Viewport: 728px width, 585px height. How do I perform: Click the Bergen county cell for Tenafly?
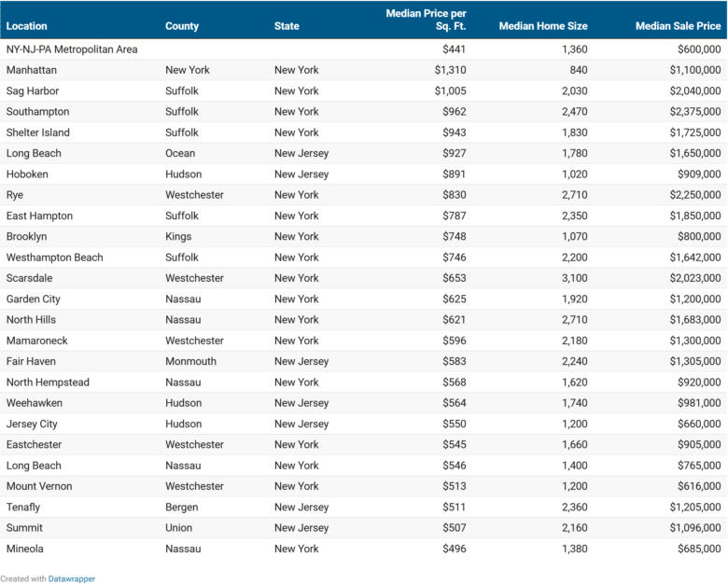(x=181, y=508)
